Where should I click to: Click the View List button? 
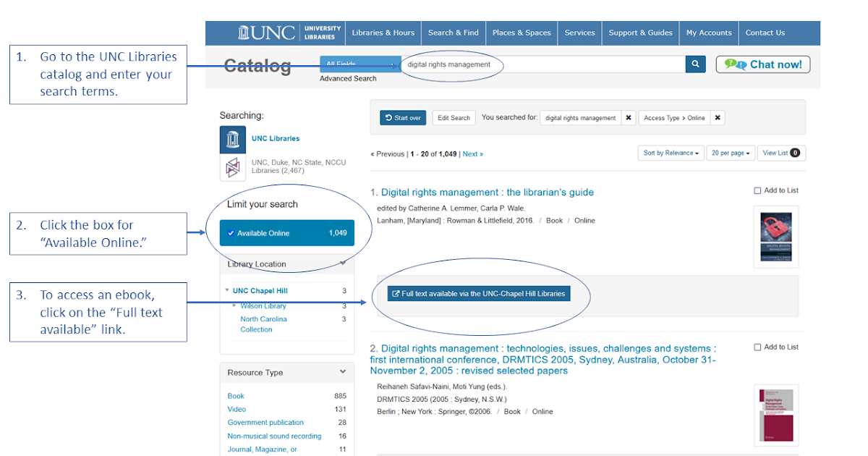[782, 153]
